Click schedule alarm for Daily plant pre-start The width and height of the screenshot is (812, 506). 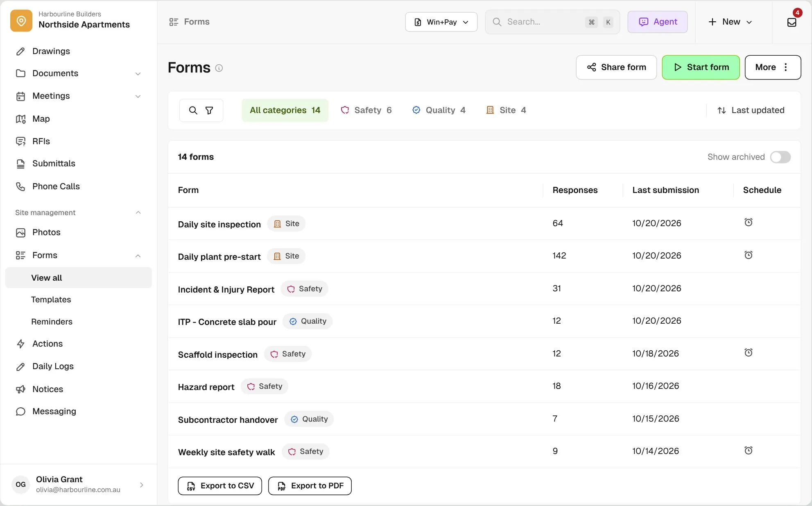click(x=748, y=255)
